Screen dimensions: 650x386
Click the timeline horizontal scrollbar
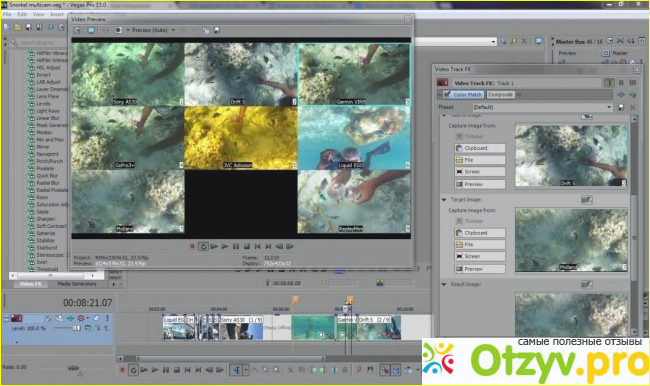tap(230, 359)
